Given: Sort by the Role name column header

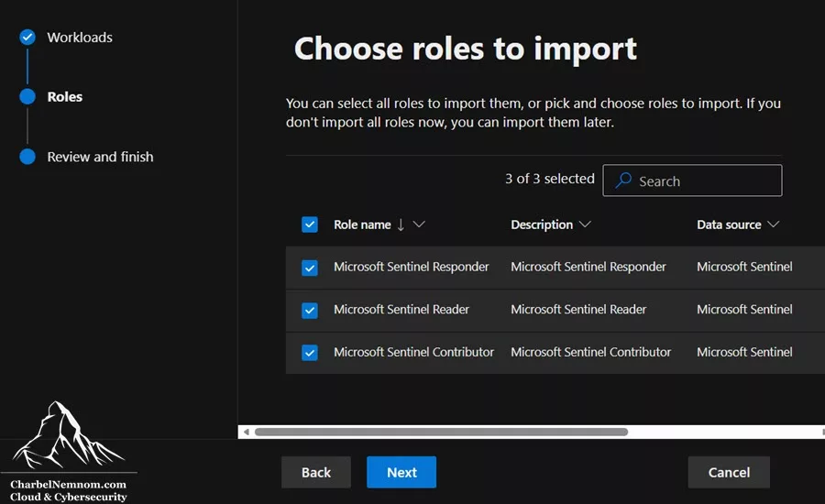Looking at the screenshot, I should click(x=362, y=225).
